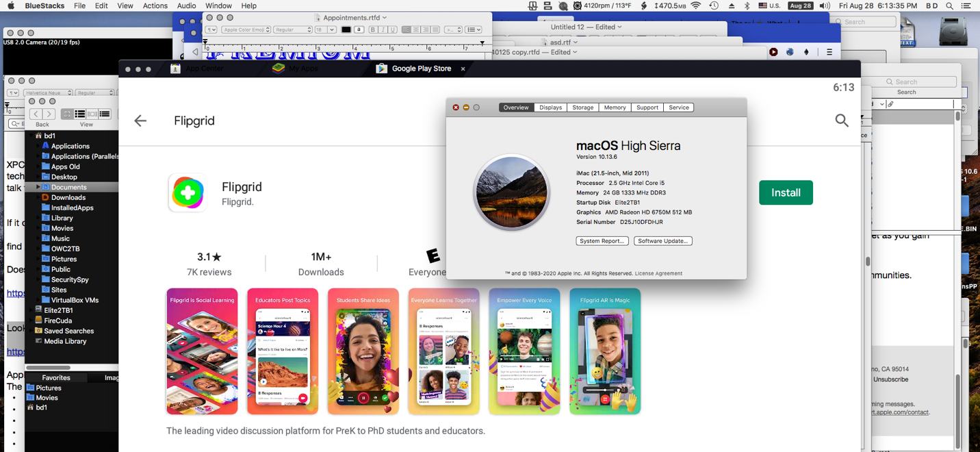This screenshot has height=452, width=980.
Task: Click the red play extension icon
Action: click(x=773, y=52)
